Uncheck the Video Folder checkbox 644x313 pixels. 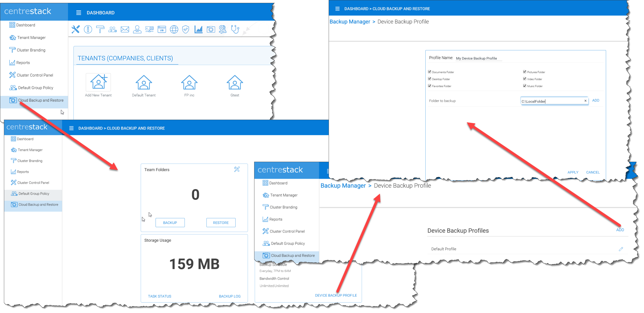click(525, 79)
